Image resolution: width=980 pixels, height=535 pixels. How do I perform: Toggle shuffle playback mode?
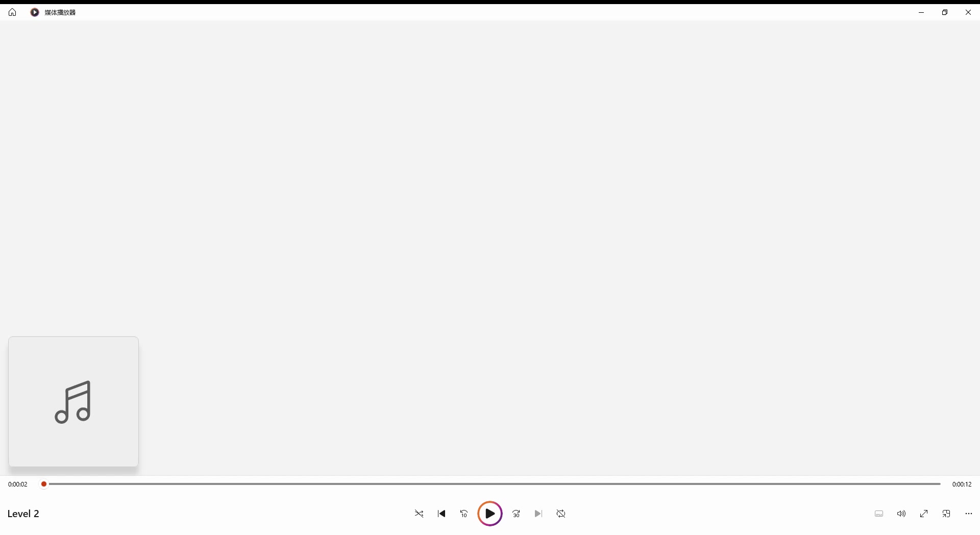coord(419,514)
